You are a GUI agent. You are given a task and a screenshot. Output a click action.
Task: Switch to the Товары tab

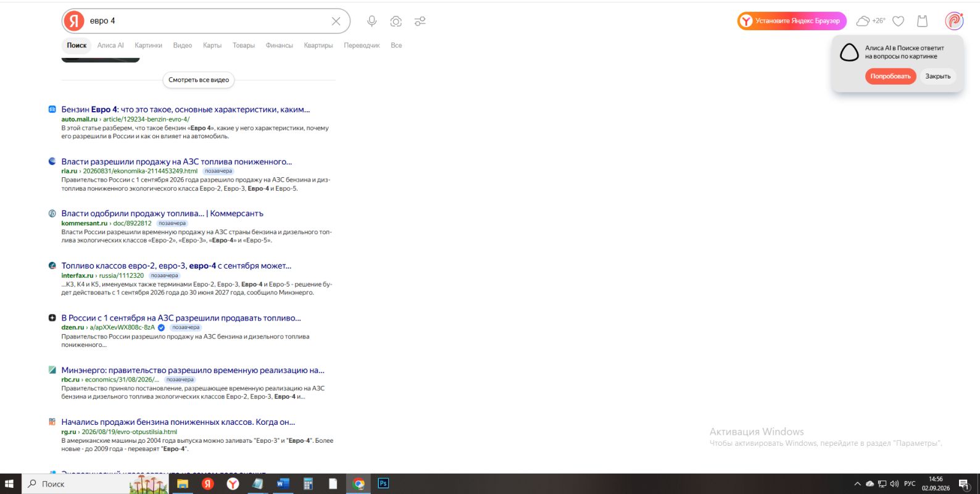click(x=244, y=45)
